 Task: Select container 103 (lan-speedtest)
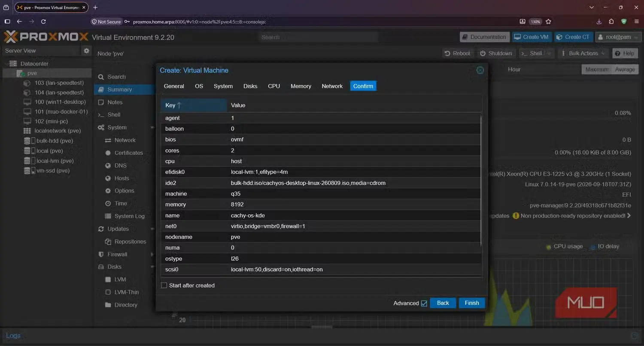pyautogui.click(x=59, y=83)
